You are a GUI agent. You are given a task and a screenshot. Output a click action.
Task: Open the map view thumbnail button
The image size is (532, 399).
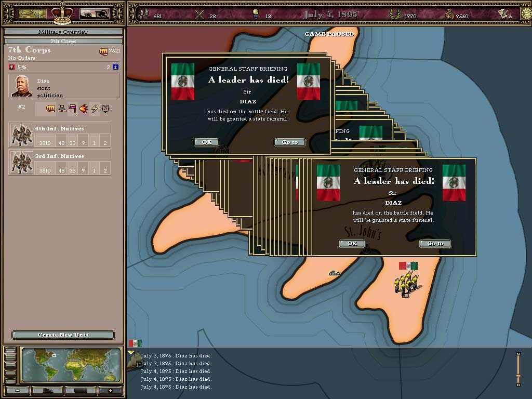32,14
